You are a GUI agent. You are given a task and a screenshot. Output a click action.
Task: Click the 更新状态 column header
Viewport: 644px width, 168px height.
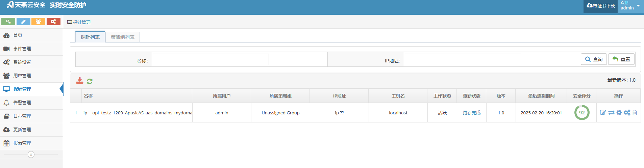pos(472,96)
